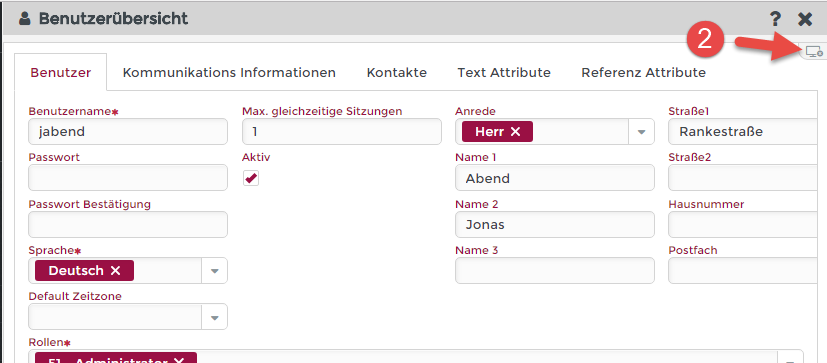
Task: Open the Default Zeitzone dropdown
Action: (x=215, y=317)
